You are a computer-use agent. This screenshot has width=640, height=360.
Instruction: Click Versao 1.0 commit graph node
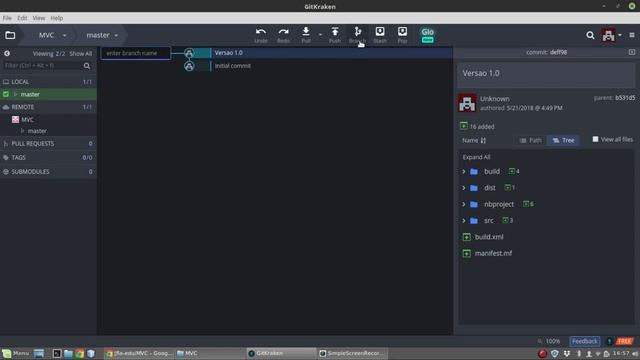(189, 53)
